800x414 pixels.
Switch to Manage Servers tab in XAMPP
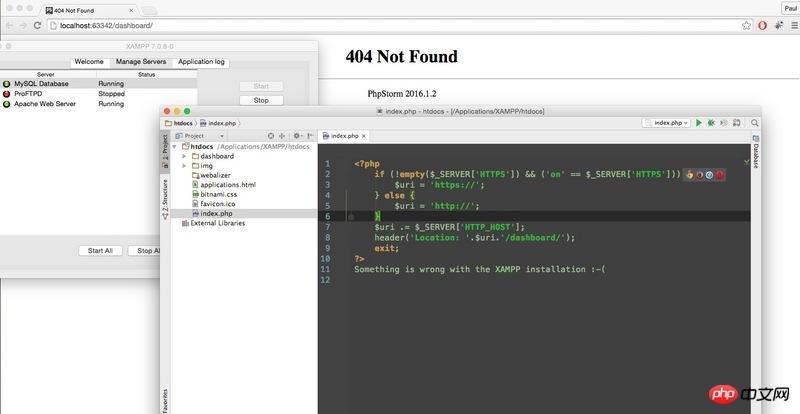tap(141, 62)
